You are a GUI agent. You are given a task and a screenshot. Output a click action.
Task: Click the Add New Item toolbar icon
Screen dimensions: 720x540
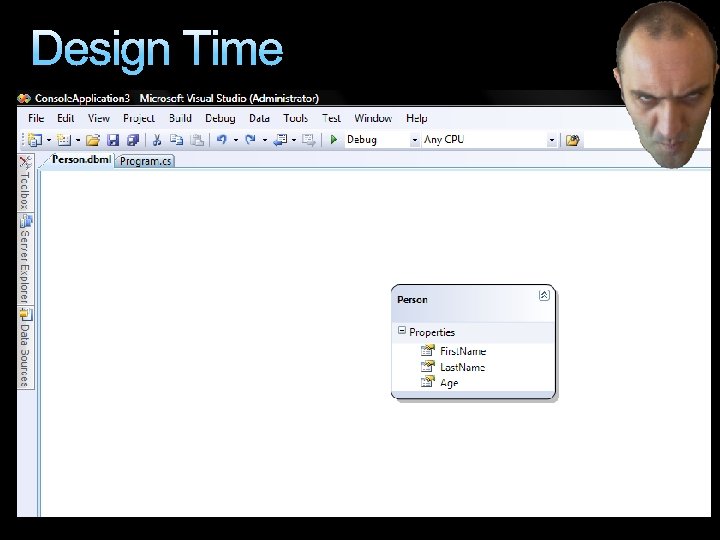point(64,140)
